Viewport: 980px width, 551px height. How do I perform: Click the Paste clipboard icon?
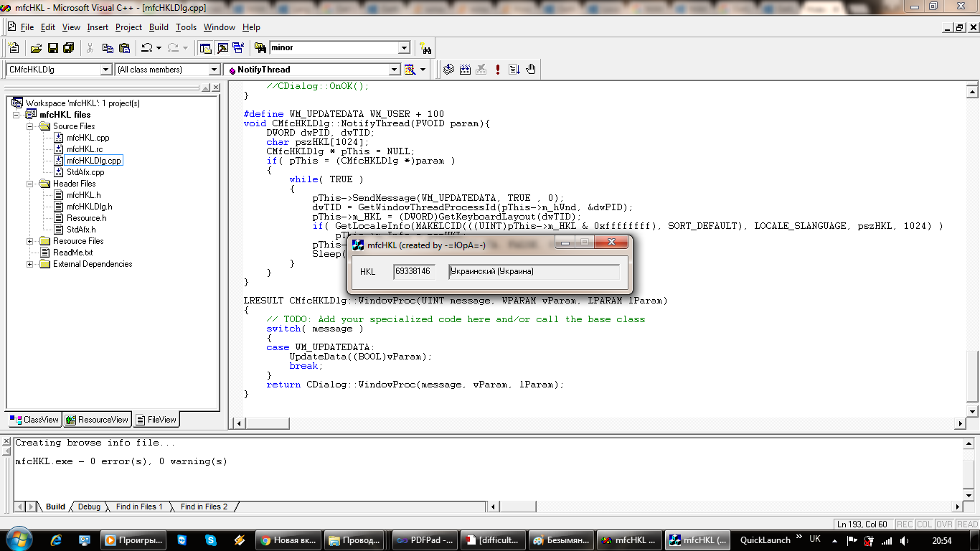tap(124, 48)
